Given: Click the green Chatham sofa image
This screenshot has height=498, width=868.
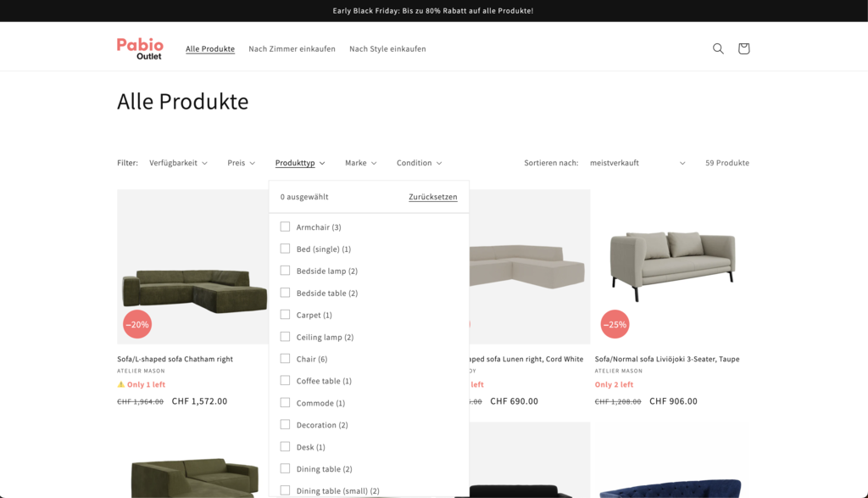Looking at the screenshot, I should point(193,266).
